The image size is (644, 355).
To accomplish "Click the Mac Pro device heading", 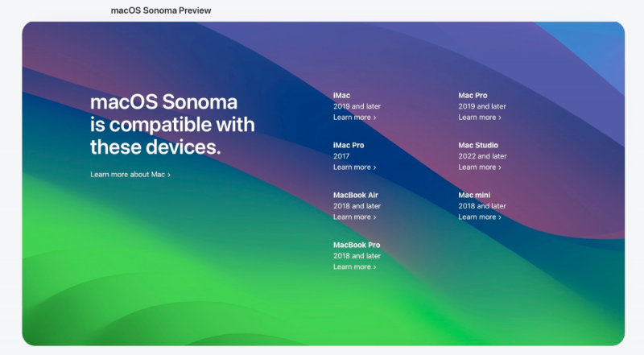I will (473, 96).
